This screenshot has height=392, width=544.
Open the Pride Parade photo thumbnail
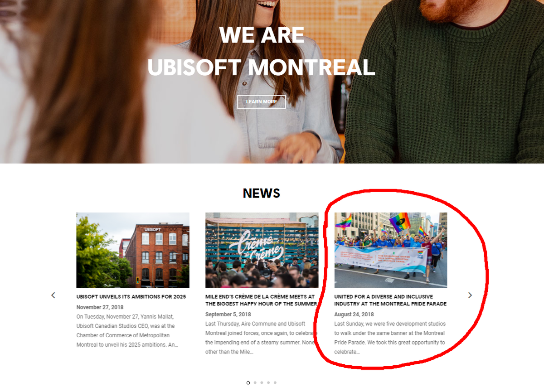tap(391, 250)
